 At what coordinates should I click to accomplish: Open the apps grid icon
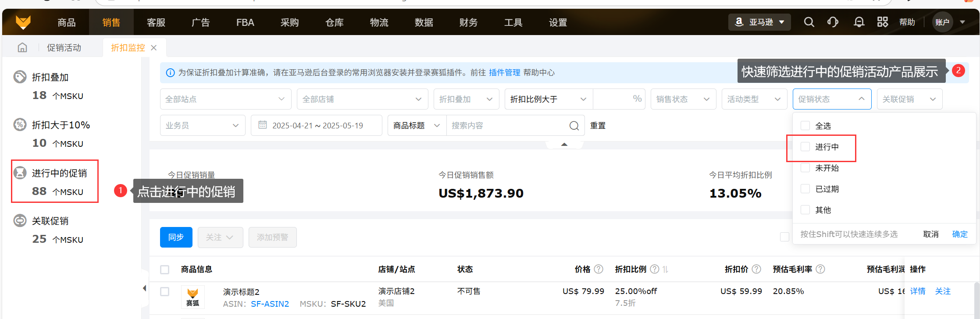tap(882, 22)
